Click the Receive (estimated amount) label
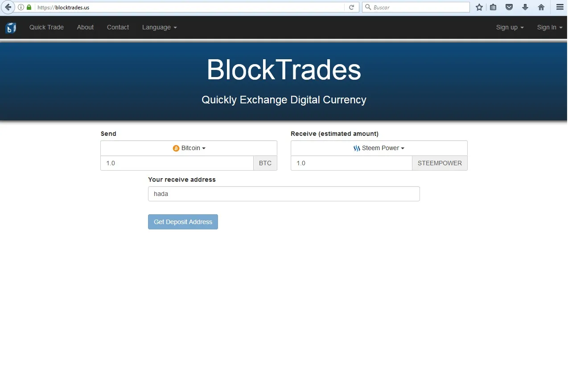568x392 pixels. tap(334, 134)
